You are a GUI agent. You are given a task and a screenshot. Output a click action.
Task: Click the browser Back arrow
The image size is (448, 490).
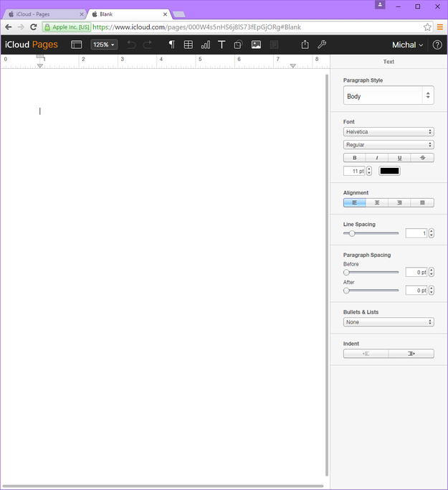(9, 27)
